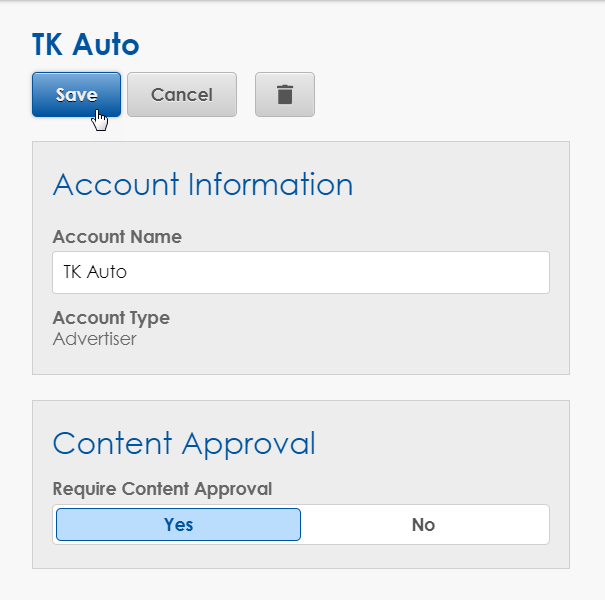Place cursor in TK Auto name text
Screen dimensions: 605x600
tap(95, 272)
